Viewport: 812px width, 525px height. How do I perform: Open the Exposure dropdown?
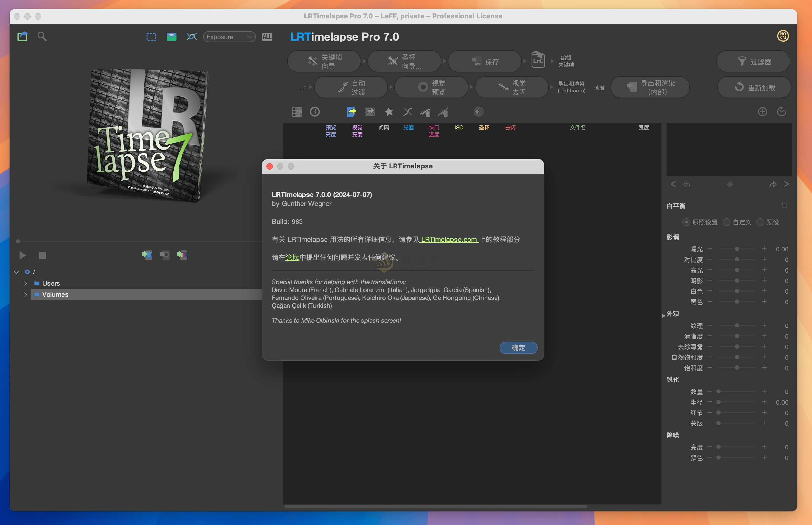click(229, 37)
